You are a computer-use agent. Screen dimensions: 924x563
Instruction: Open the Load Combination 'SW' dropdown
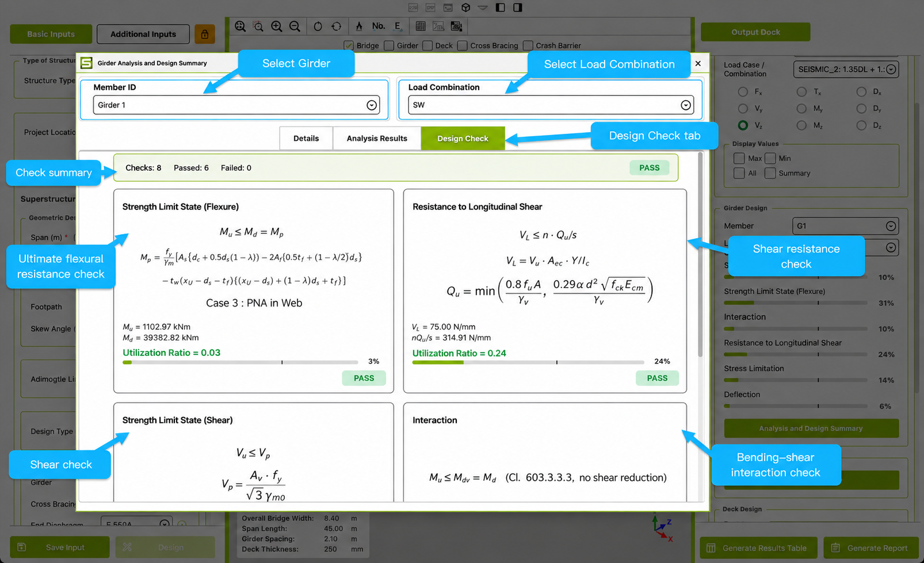(x=551, y=105)
